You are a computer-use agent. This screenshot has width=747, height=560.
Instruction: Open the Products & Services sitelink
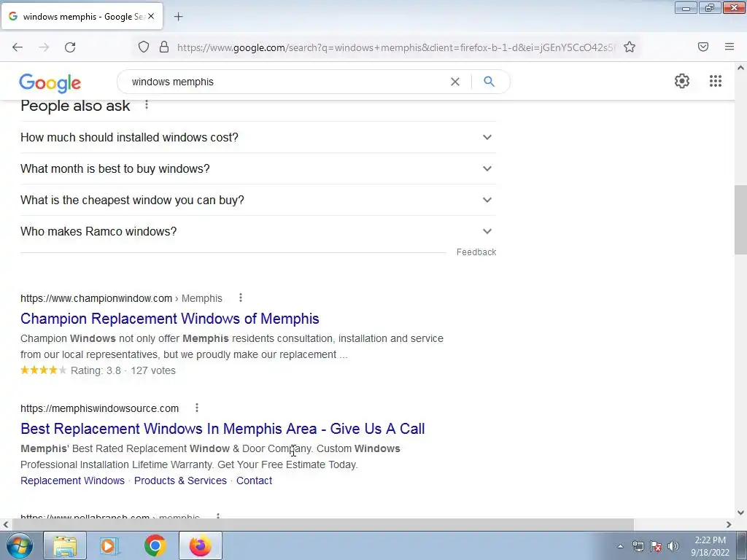tap(180, 481)
